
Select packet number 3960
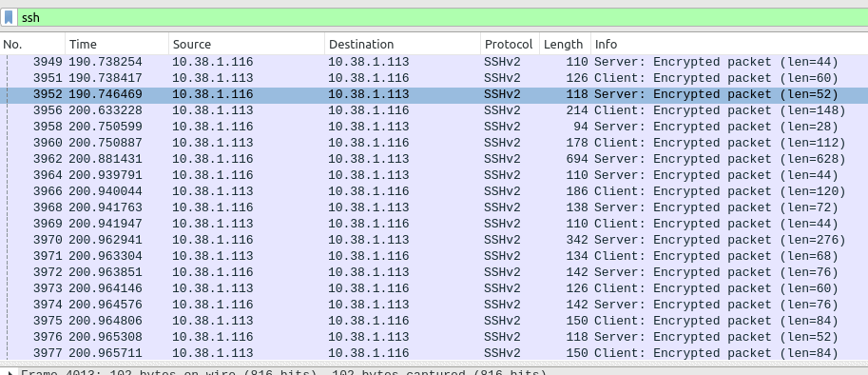(434, 143)
